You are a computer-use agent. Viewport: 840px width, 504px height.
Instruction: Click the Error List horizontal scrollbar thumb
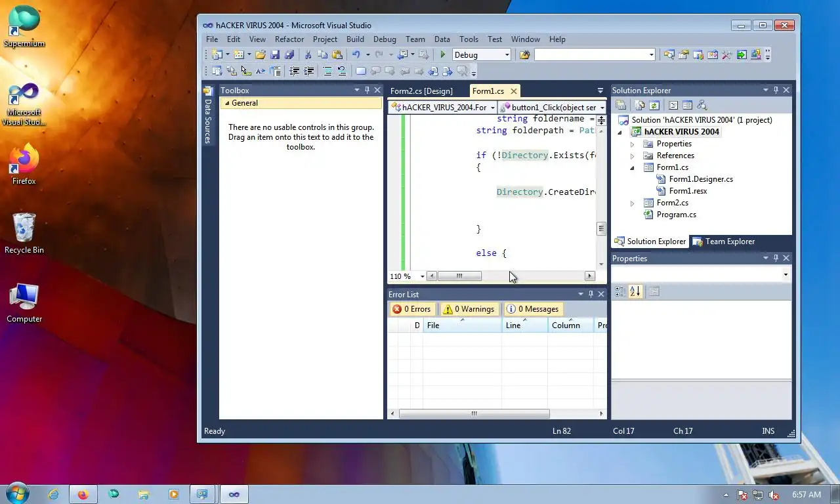point(474,413)
